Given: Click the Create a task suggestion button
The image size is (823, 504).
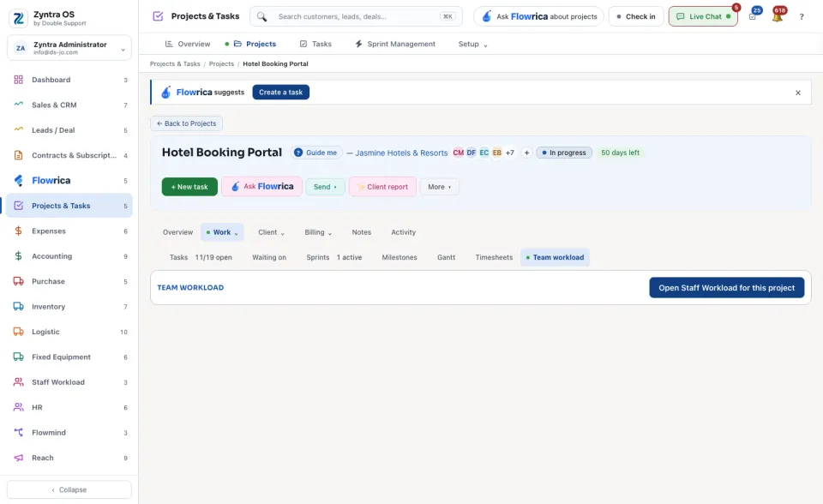Looking at the screenshot, I should point(281,93).
